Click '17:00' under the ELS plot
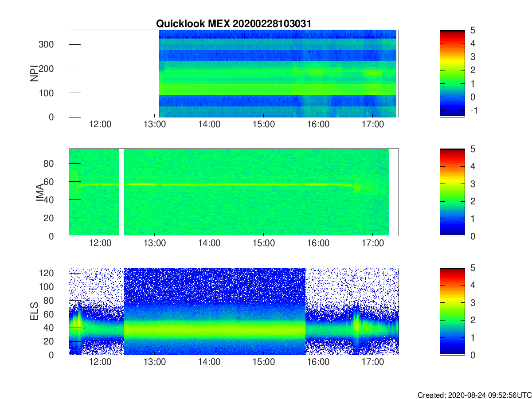532x399 pixels. click(x=373, y=363)
